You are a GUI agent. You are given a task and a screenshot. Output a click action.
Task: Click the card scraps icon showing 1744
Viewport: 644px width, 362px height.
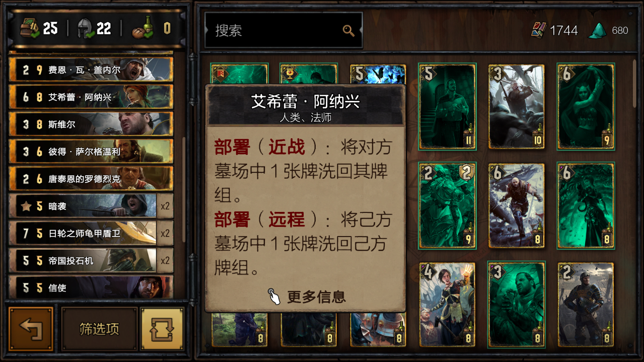[538, 30]
